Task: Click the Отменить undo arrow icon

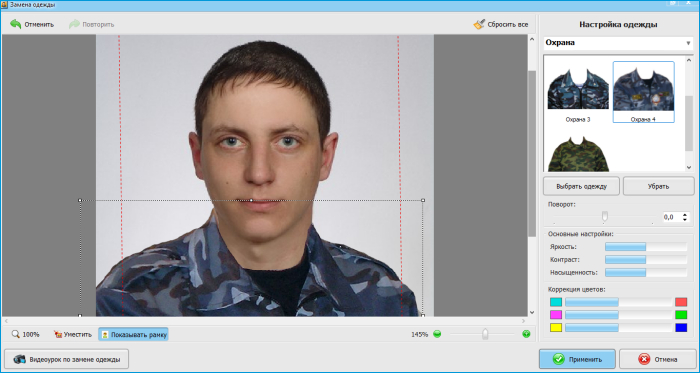Action: [16, 24]
